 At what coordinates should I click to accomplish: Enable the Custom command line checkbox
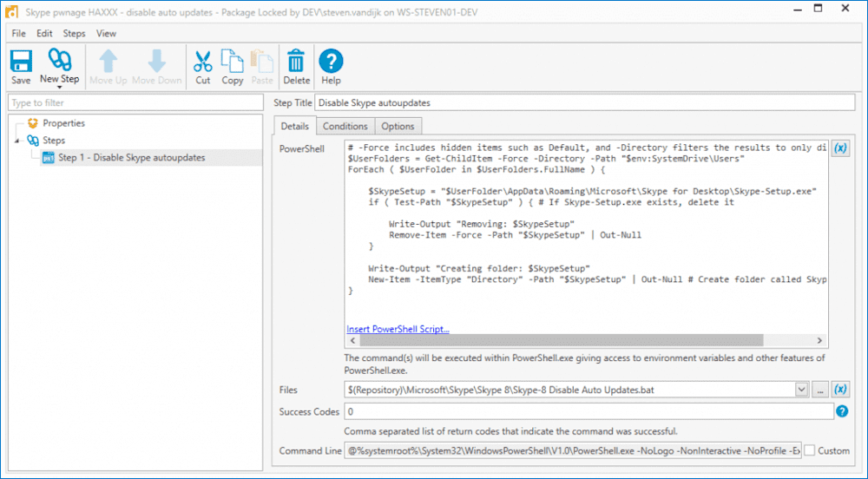[809, 450]
